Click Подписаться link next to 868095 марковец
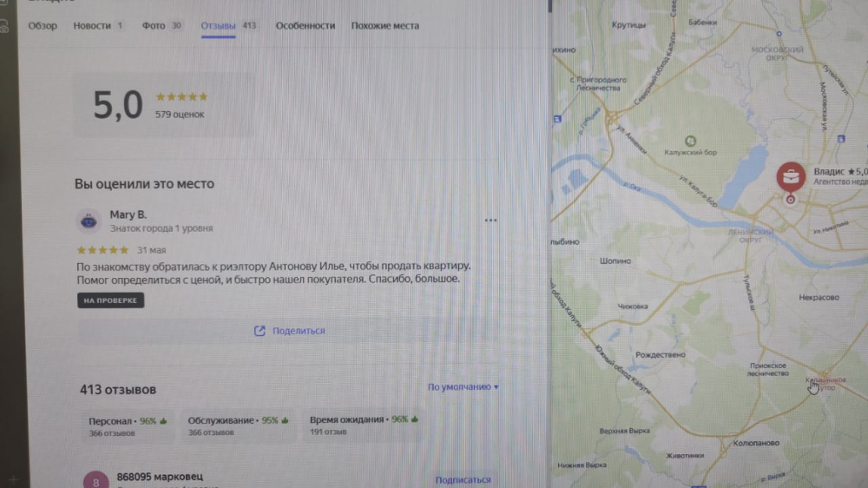The height and width of the screenshot is (488, 868). [x=463, y=479]
